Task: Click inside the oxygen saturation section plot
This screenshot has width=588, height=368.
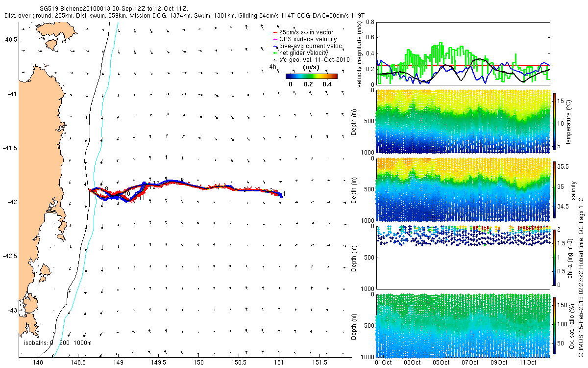Action: click(x=463, y=325)
